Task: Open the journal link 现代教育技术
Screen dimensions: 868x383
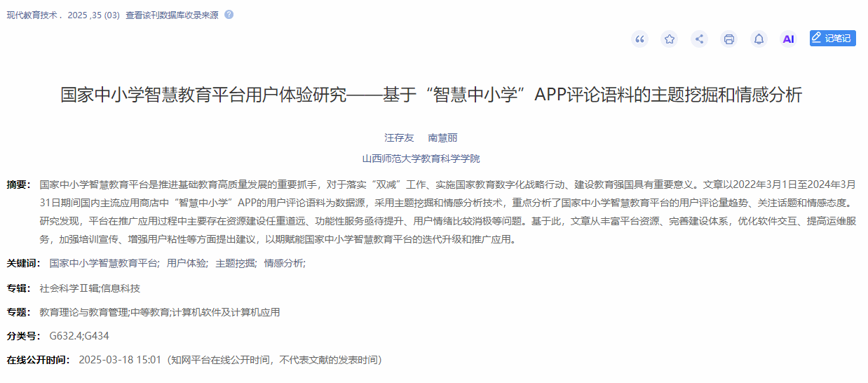Action: [x=34, y=15]
